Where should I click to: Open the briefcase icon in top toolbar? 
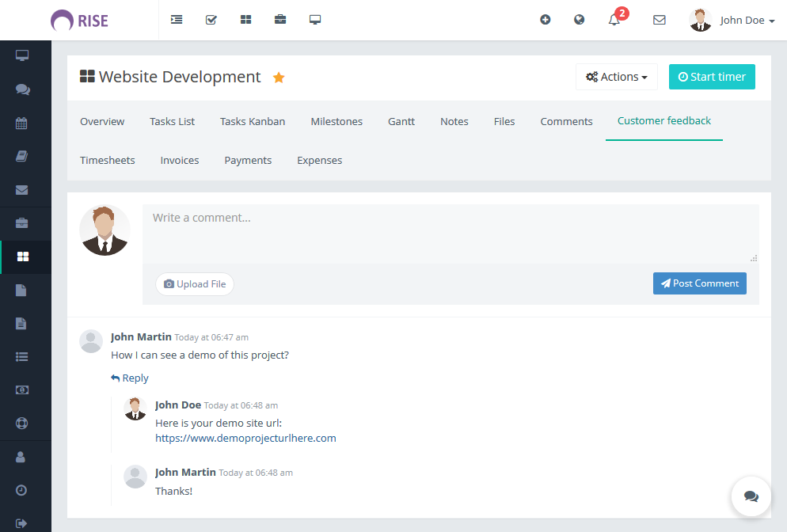(280, 20)
